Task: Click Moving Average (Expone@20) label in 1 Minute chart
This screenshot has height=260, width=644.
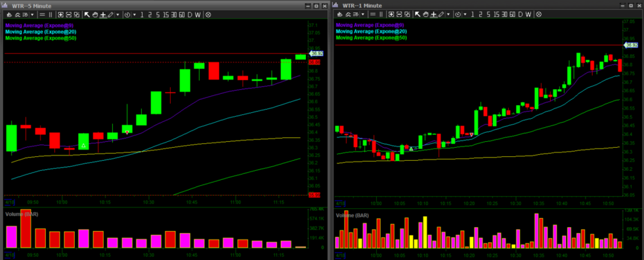Action: [x=370, y=31]
